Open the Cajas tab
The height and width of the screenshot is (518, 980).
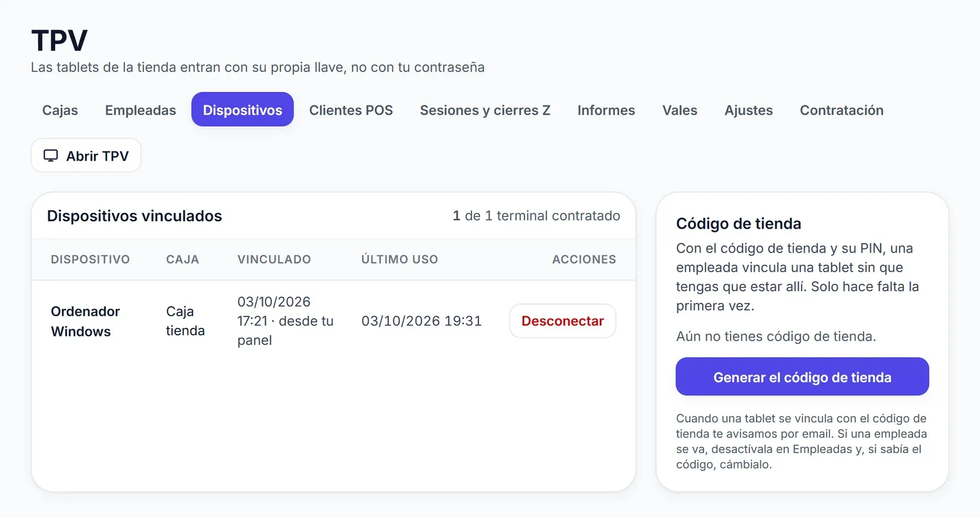pyautogui.click(x=60, y=110)
